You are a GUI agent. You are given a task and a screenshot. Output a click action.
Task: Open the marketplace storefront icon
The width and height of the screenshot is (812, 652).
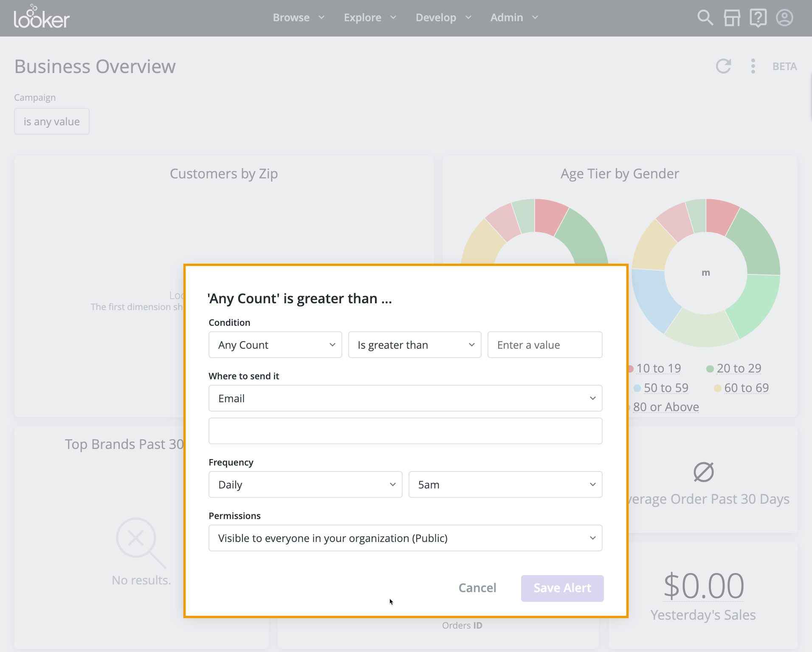tap(732, 18)
